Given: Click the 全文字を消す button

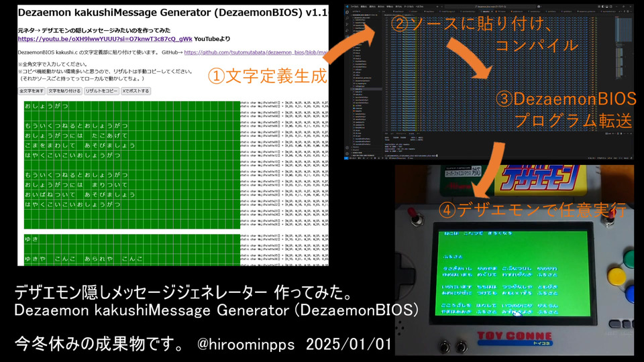Looking at the screenshot, I should pyautogui.click(x=32, y=91).
